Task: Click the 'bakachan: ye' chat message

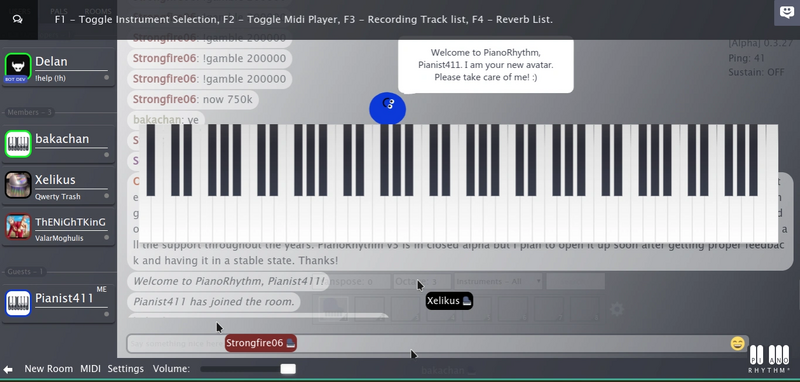Action: (166, 120)
